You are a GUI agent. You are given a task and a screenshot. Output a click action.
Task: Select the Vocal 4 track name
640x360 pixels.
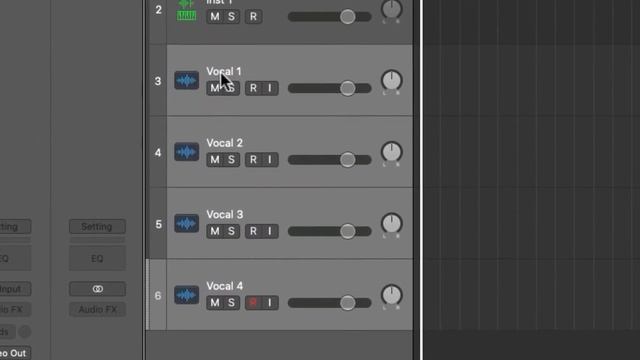224,286
